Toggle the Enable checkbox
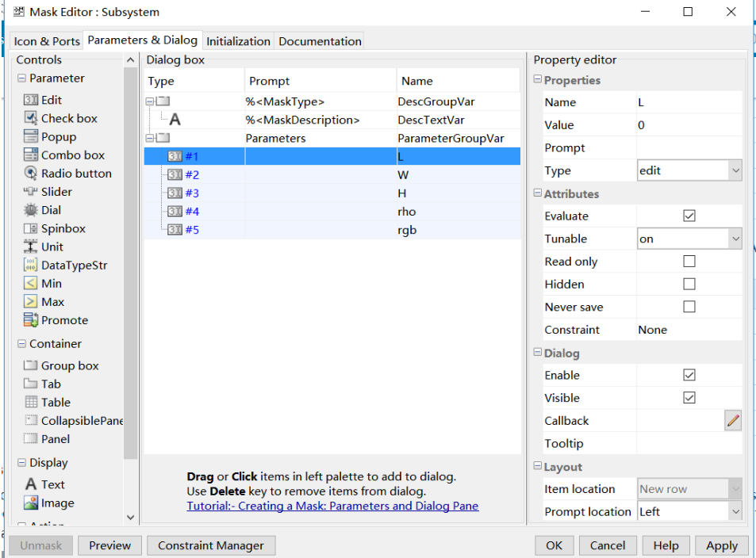This screenshot has height=558, width=756. point(689,375)
